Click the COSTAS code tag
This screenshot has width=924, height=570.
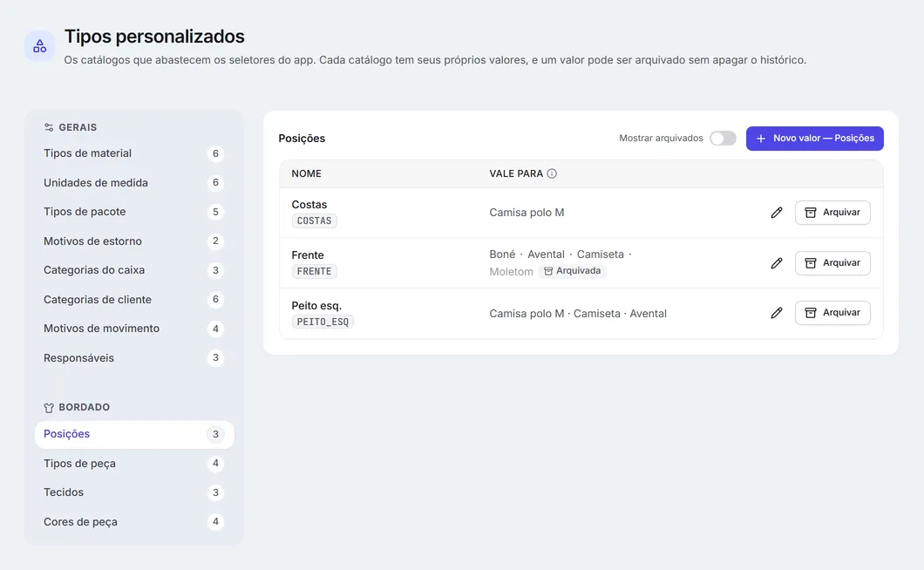click(x=314, y=221)
